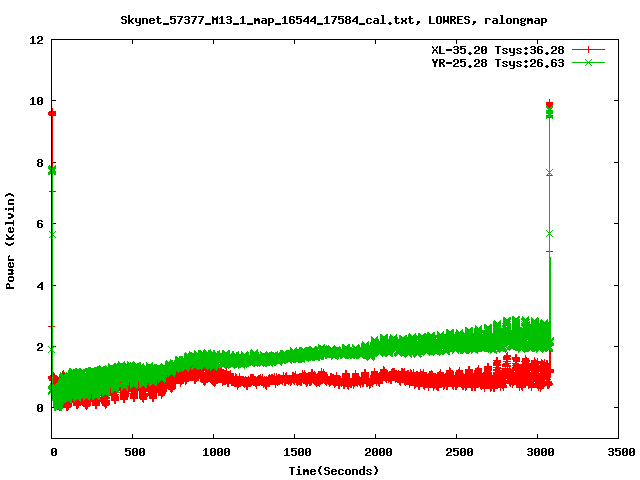Click the legend entry YR-25.28 Tsys:26.63

pyautogui.click(x=498, y=63)
